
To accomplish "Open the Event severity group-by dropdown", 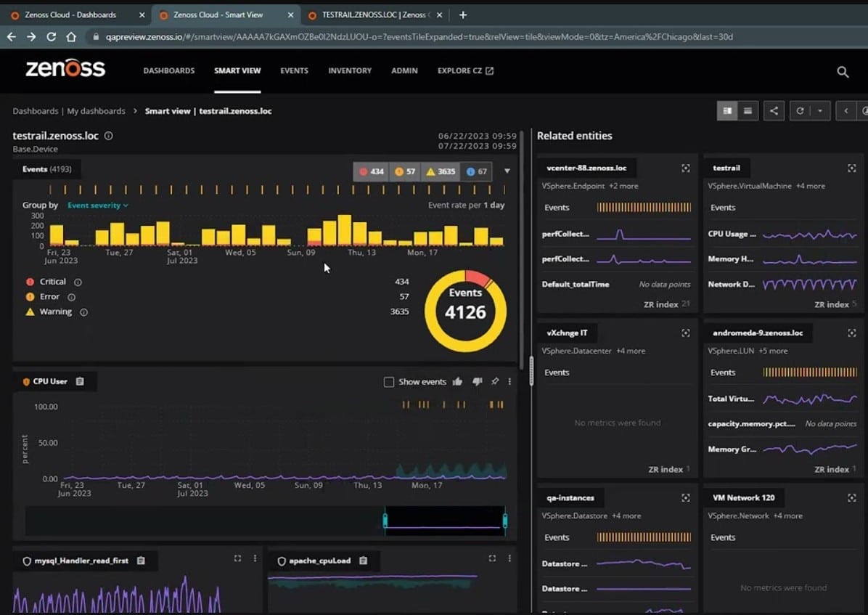I will pyautogui.click(x=97, y=205).
